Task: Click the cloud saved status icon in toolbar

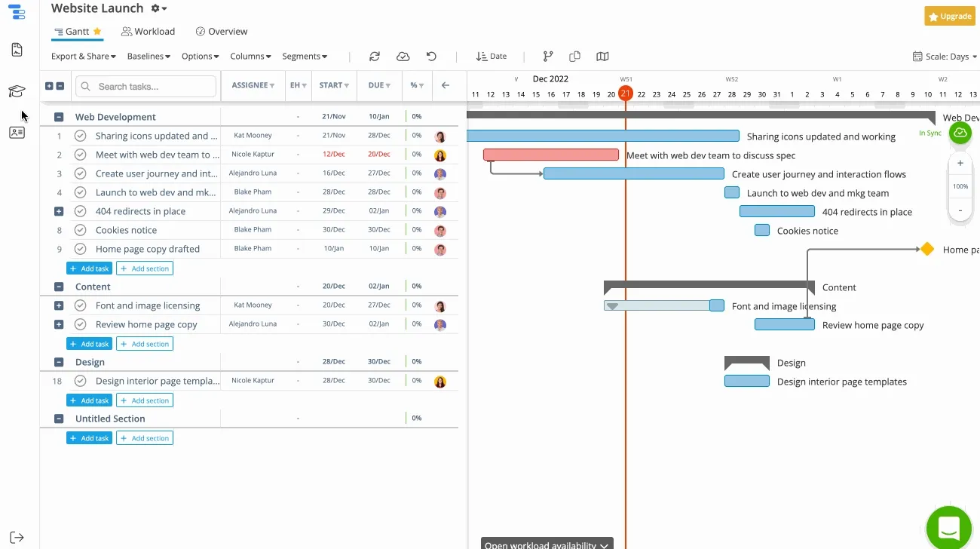Action: click(403, 57)
